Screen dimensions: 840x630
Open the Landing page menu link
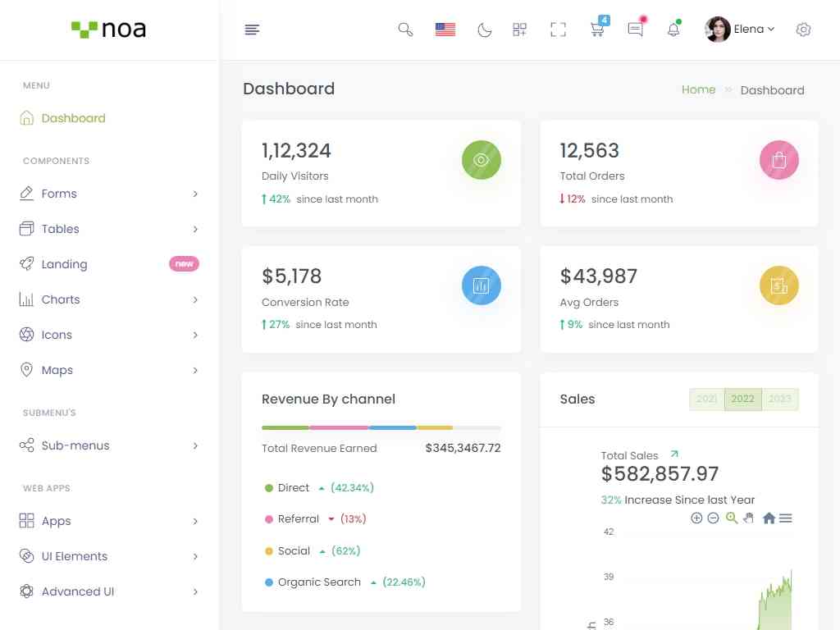click(64, 264)
